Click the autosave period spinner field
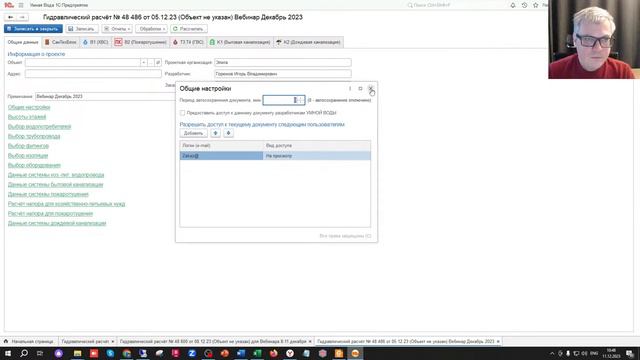This screenshot has width=640, height=360. (284, 100)
